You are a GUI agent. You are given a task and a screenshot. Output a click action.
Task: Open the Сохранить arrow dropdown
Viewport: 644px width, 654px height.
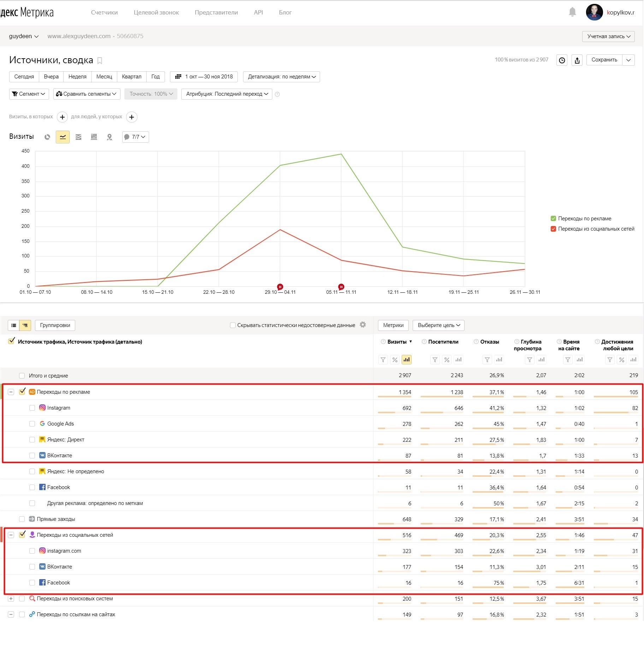(628, 60)
